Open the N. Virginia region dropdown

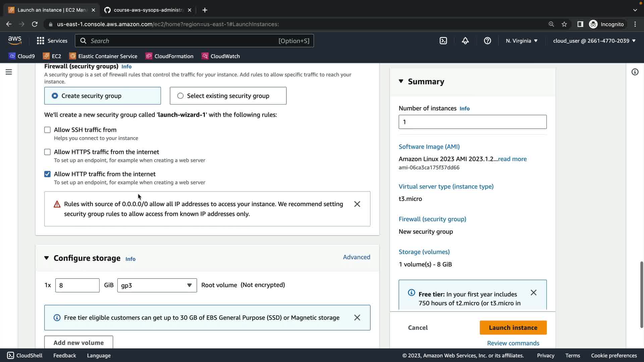[x=522, y=41]
